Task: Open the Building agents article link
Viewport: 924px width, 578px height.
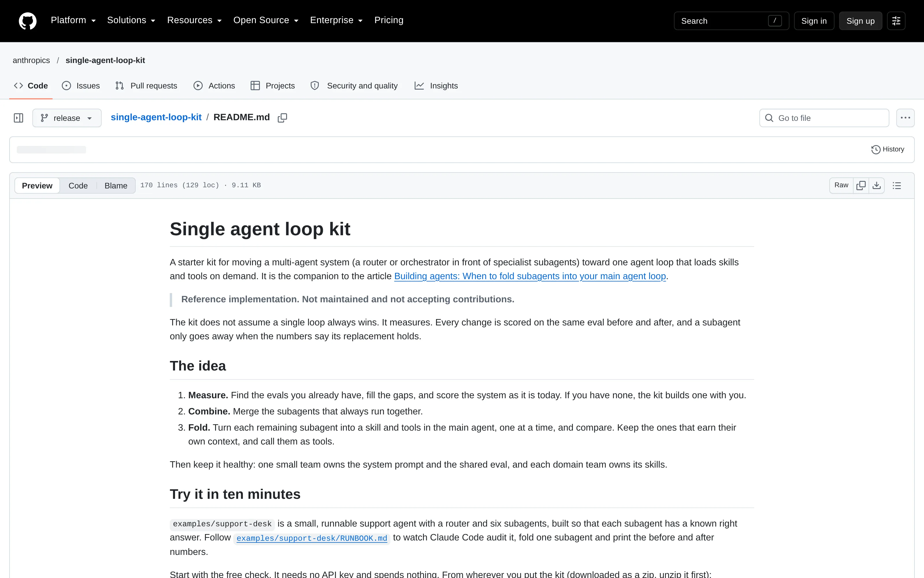Action: click(530, 276)
